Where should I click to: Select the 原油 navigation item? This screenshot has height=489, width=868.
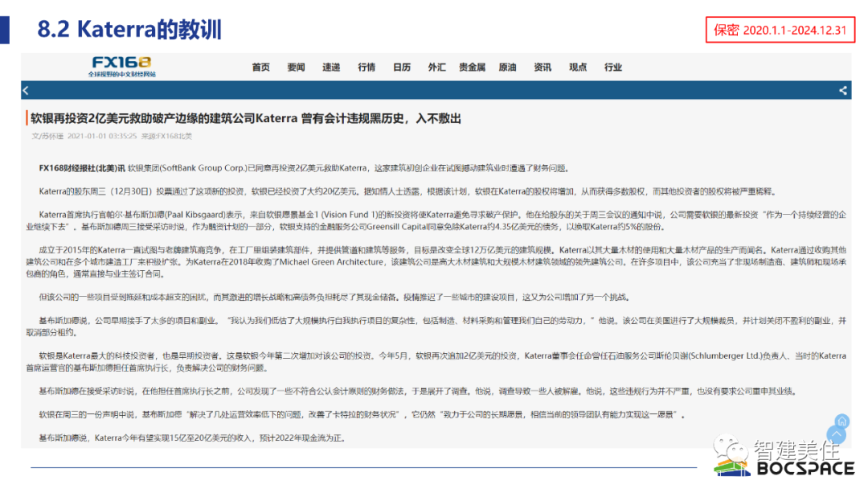point(507,67)
